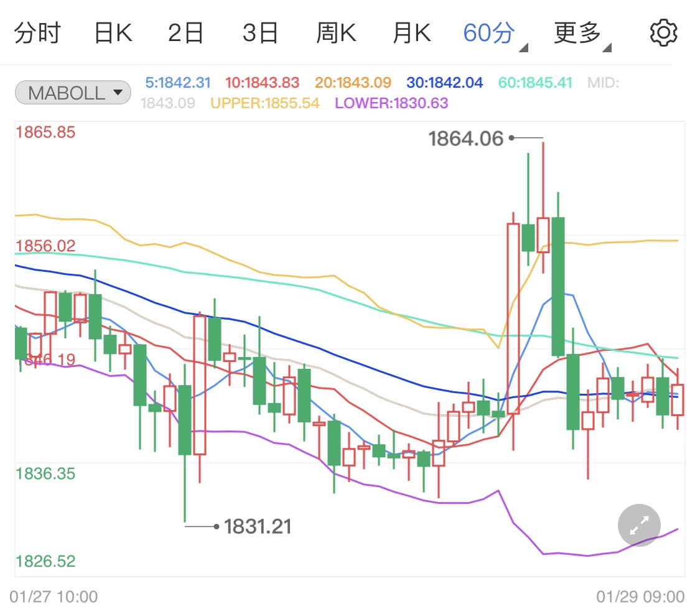The height and width of the screenshot is (609, 700).
Task: Click the MA10 value 10:1843.83 legend
Action: (x=262, y=82)
